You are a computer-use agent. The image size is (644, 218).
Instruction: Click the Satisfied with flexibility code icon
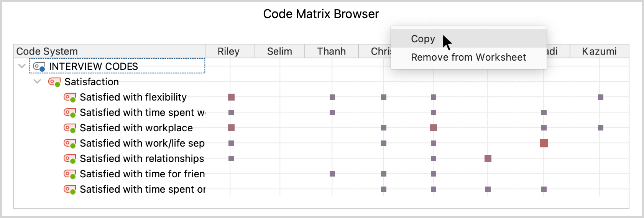tap(69, 97)
